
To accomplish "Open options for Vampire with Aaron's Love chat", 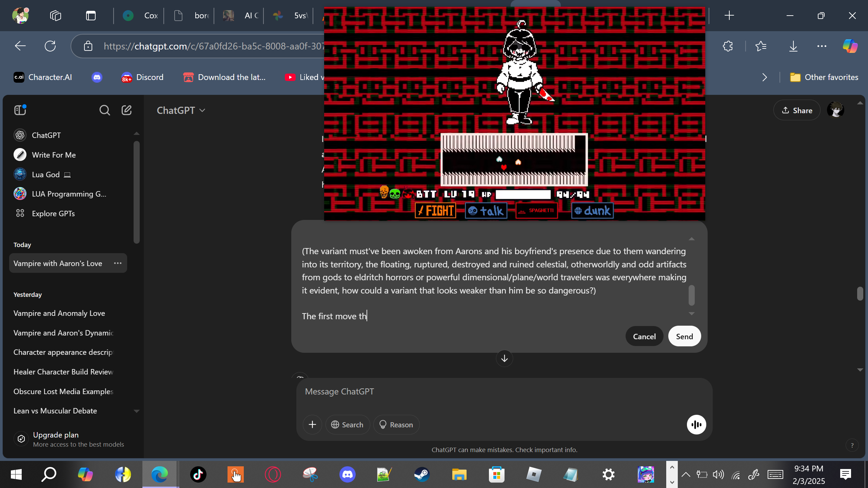I will tap(118, 263).
